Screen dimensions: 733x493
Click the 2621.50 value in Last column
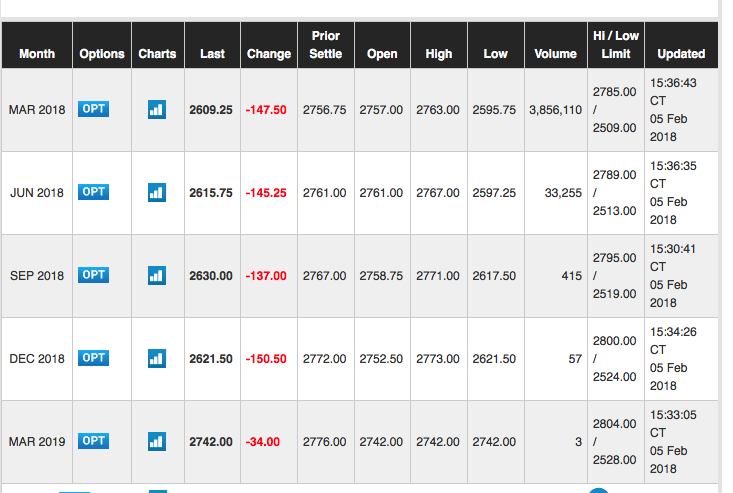tap(211, 358)
